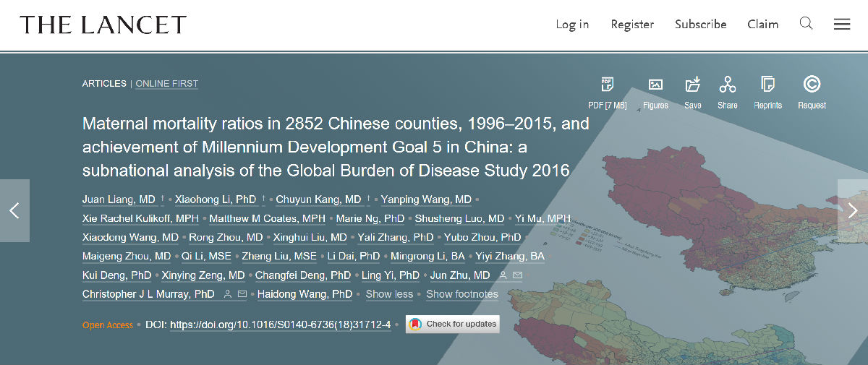This screenshot has width=868, height=365.
Task: Open author Haidong Wang, PhD
Action: coord(305,294)
